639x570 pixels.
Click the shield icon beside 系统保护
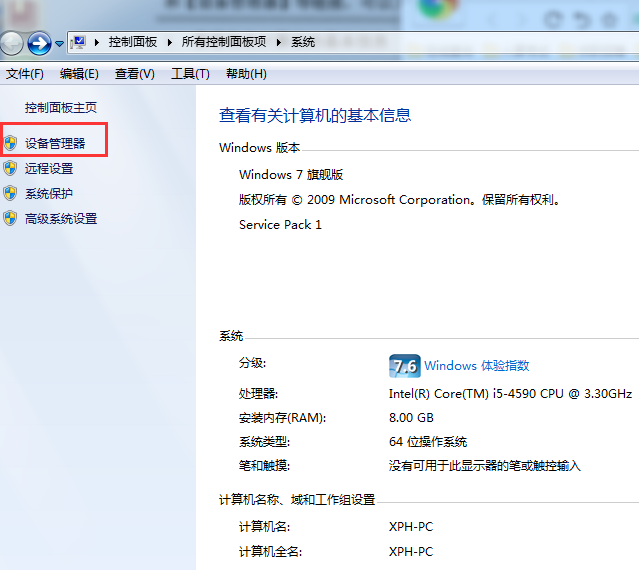pos(10,193)
